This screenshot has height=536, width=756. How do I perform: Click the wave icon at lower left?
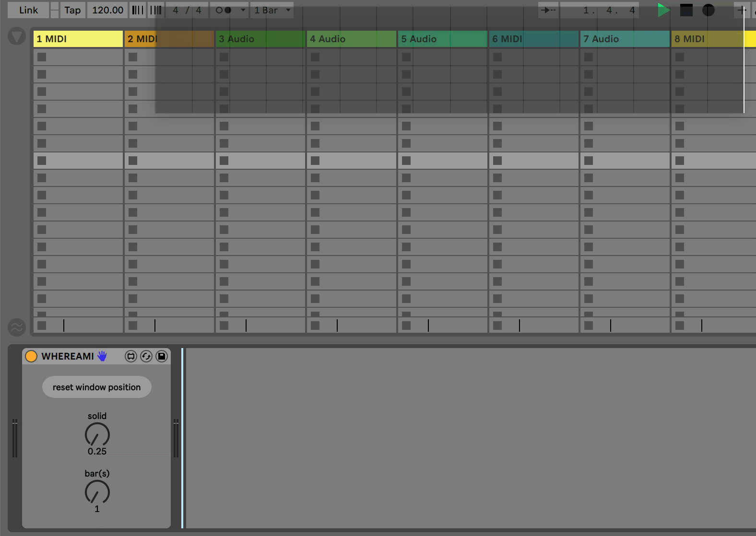pos(17,328)
